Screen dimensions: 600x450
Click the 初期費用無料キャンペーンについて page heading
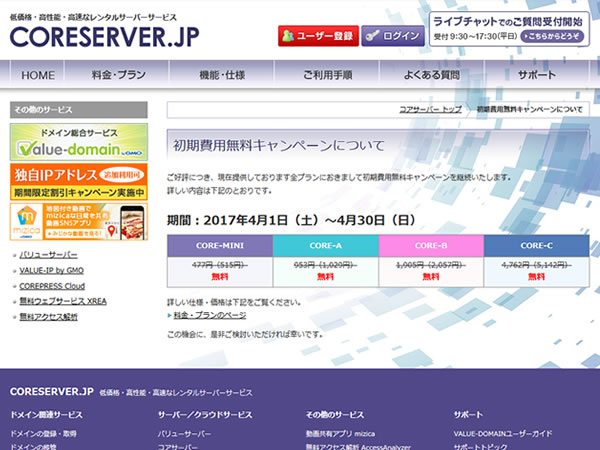click(279, 146)
